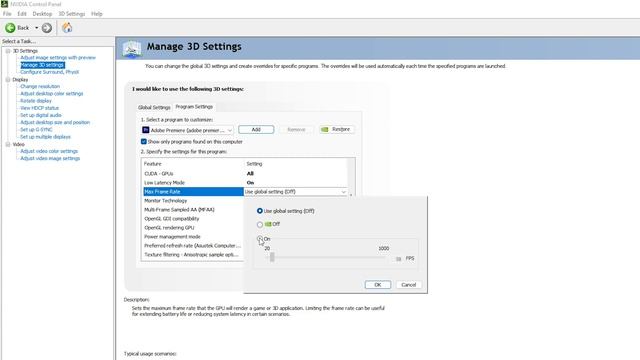Open the 3D Settings menu
The height and width of the screenshot is (360, 640).
click(x=71, y=14)
